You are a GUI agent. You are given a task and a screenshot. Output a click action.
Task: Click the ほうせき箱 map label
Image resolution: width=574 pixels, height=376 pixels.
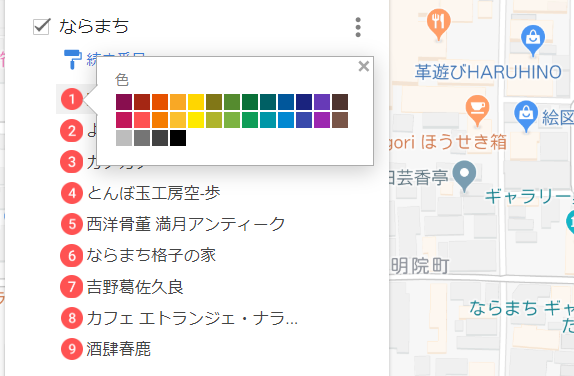tap(463, 142)
